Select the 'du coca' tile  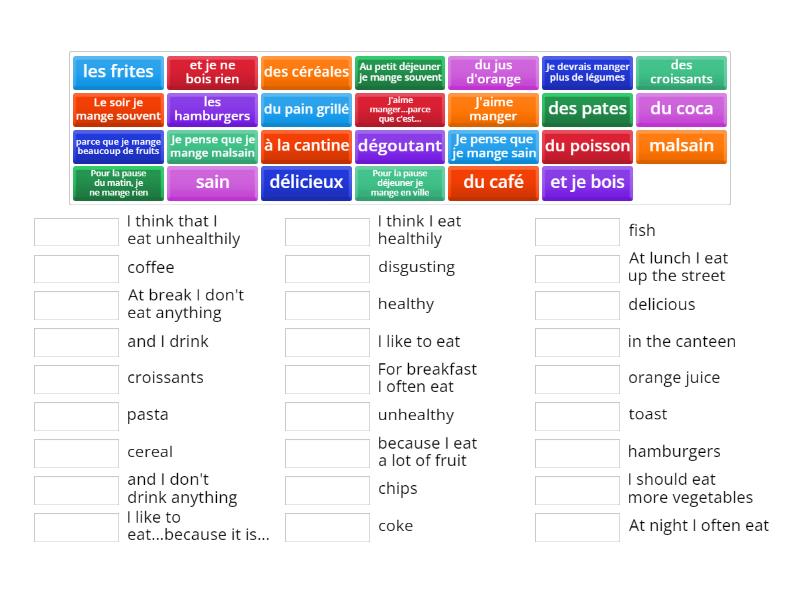[681, 109]
